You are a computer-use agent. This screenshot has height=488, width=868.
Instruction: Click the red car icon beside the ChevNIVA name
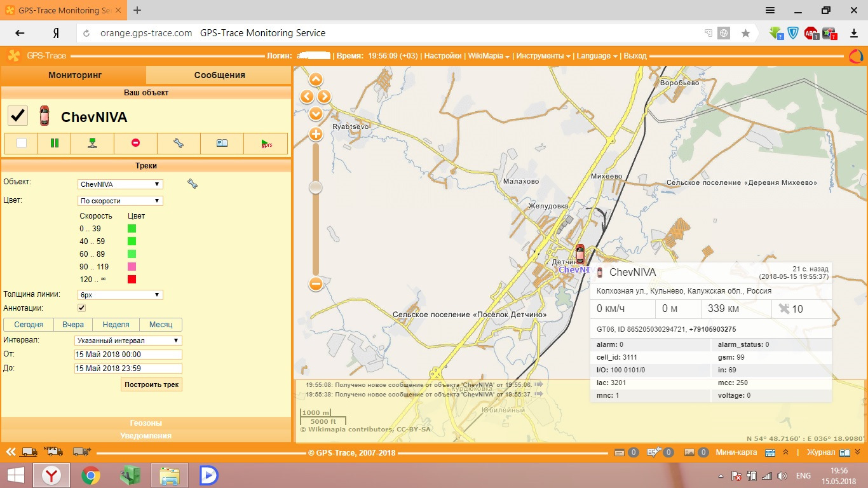click(x=44, y=116)
